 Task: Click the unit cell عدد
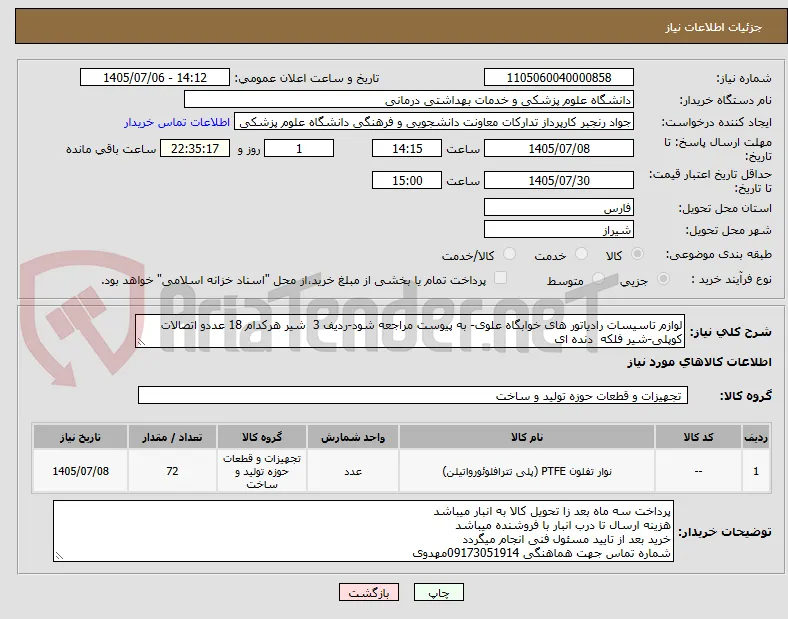(353, 471)
